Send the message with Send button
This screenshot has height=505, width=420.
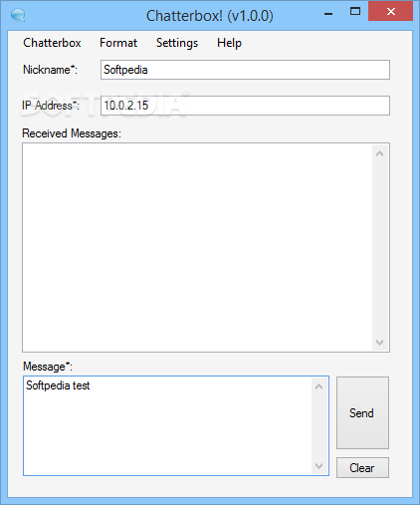pos(362,412)
